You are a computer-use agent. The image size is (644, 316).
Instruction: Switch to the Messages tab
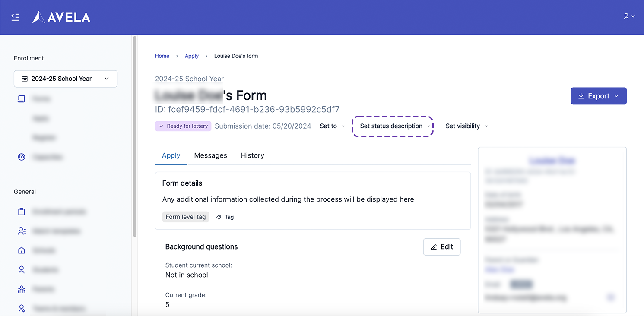[210, 155]
